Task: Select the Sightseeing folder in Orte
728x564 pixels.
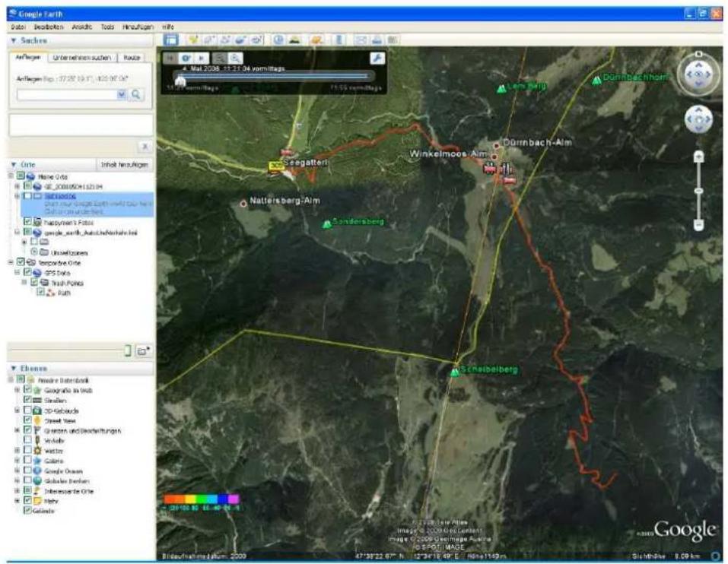Action: (x=60, y=196)
